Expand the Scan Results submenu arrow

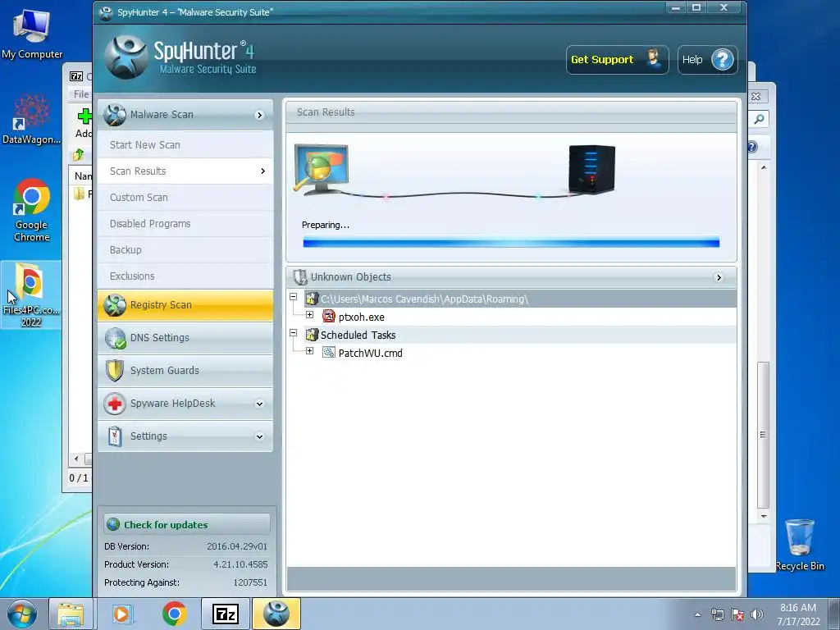263,171
